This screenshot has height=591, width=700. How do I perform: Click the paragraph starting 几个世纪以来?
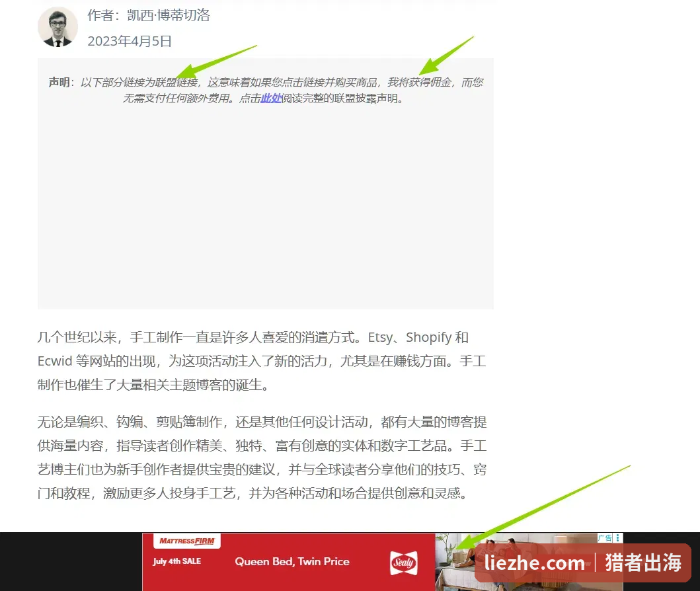(x=262, y=361)
